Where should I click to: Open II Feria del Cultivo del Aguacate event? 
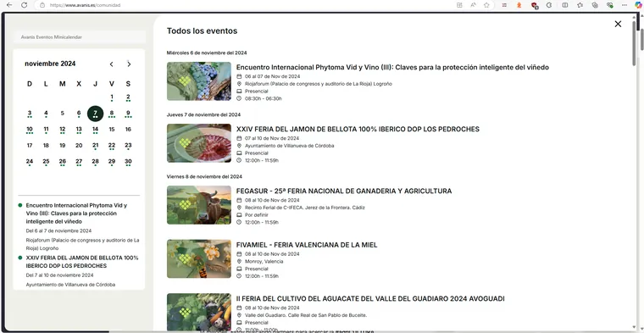click(370, 299)
